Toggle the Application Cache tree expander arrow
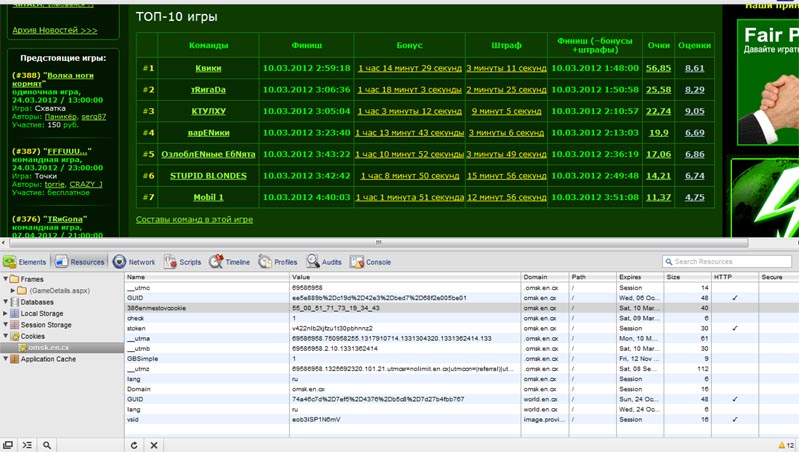The height and width of the screenshot is (452, 799). (x=5, y=359)
